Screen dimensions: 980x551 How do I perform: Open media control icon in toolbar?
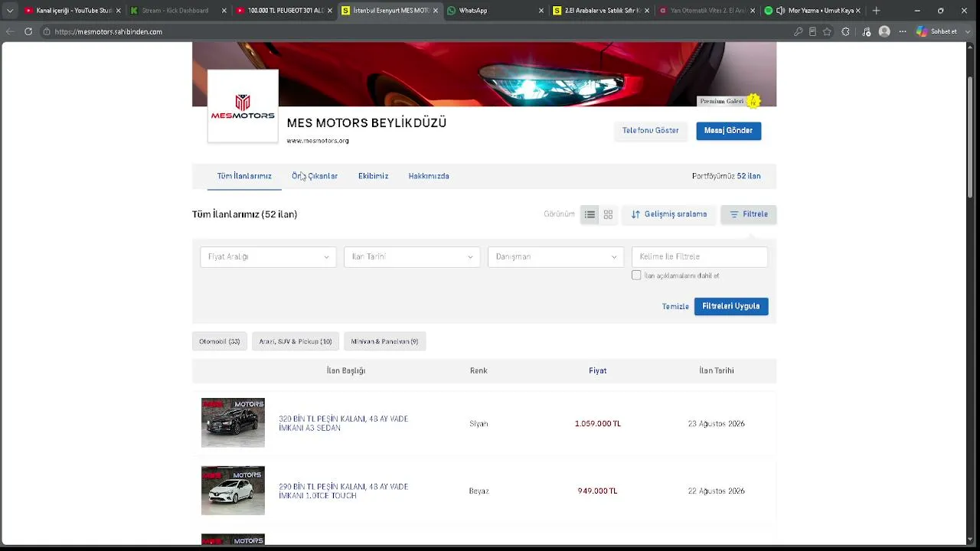(x=866, y=31)
